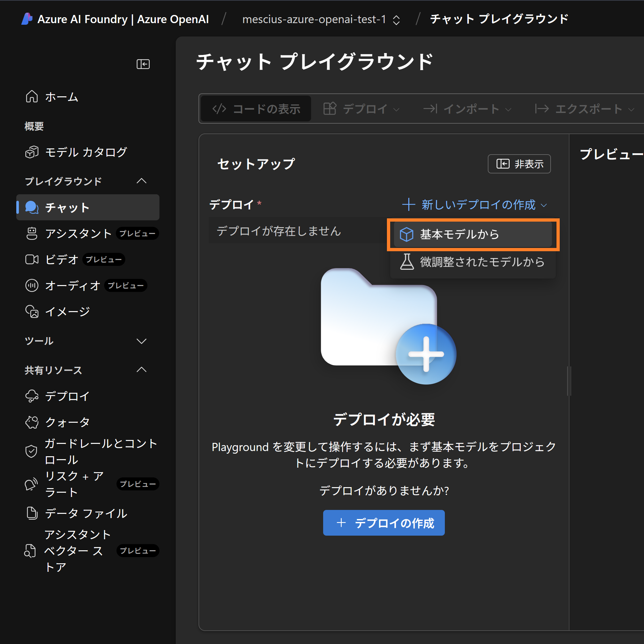Click the video camera icon
The height and width of the screenshot is (644, 644).
(x=32, y=259)
